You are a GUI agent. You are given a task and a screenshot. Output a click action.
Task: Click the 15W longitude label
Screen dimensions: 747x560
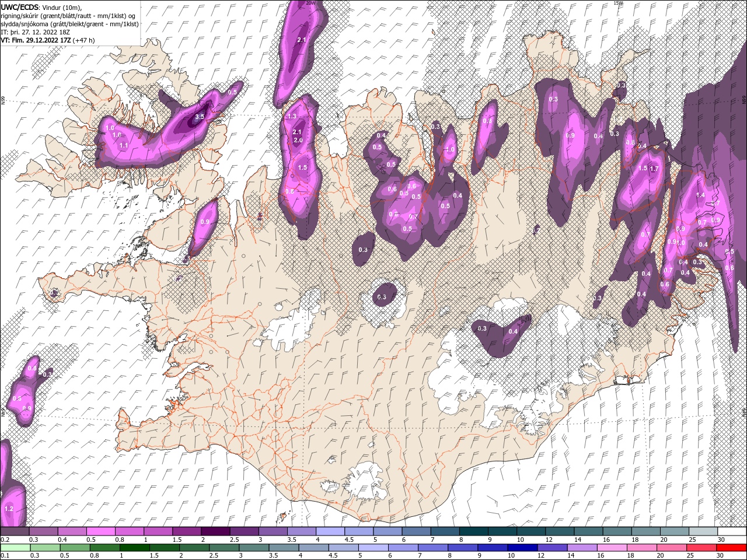tap(618, 3)
